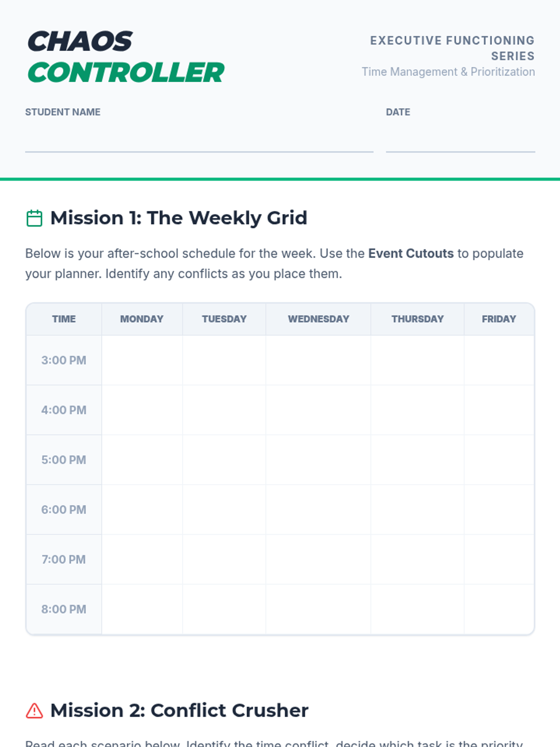Screen dimensions: 560x747
Task: Click the Thursday 5:00 PM grid cell
Action: pyautogui.click(x=417, y=460)
